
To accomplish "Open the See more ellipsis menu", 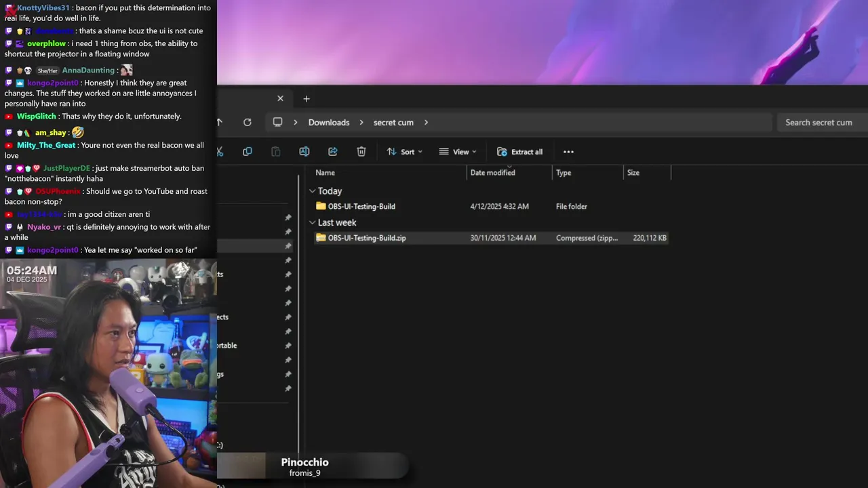I will coord(568,152).
